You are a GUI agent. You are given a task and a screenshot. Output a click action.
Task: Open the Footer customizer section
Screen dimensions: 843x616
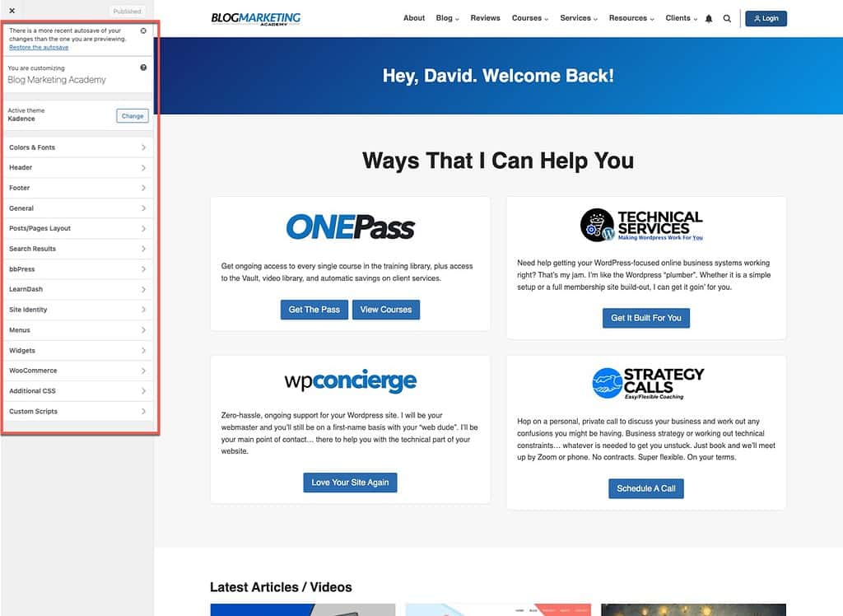click(78, 188)
